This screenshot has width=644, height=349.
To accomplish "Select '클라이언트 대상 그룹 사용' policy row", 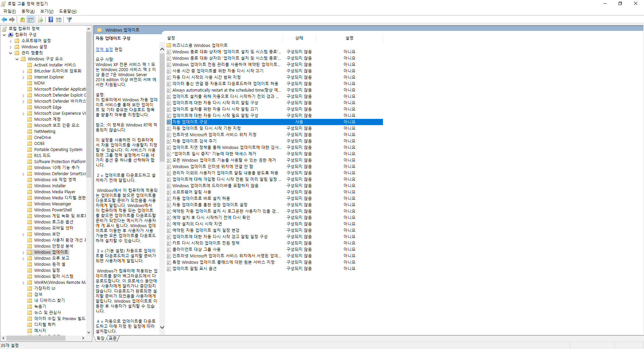I will [x=275, y=250].
